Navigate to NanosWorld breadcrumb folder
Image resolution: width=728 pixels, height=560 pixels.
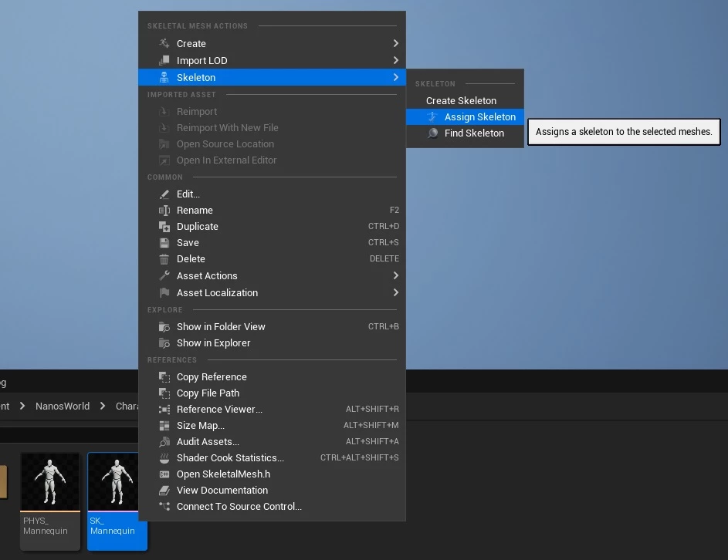point(63,407)
